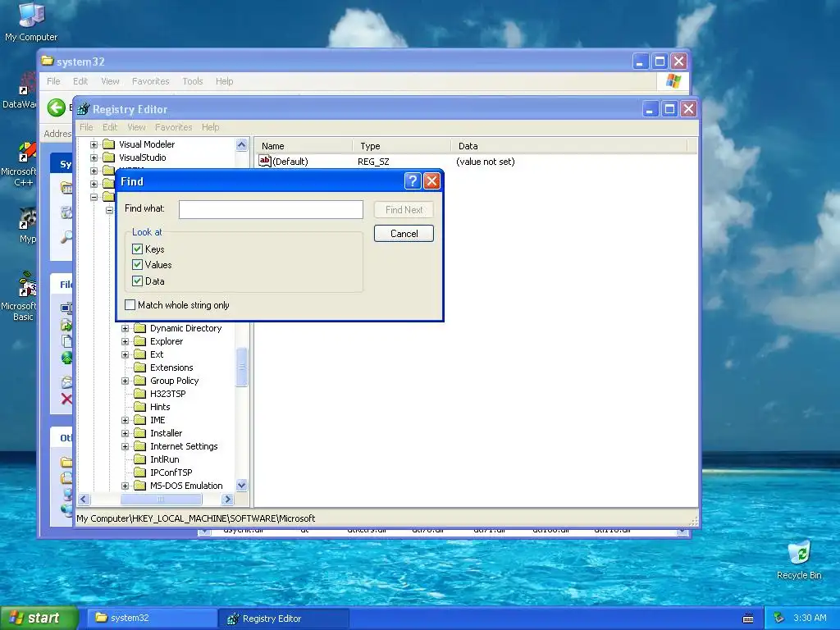Close the Find dialog with X button
840x630 pixels.
(431, 181)
